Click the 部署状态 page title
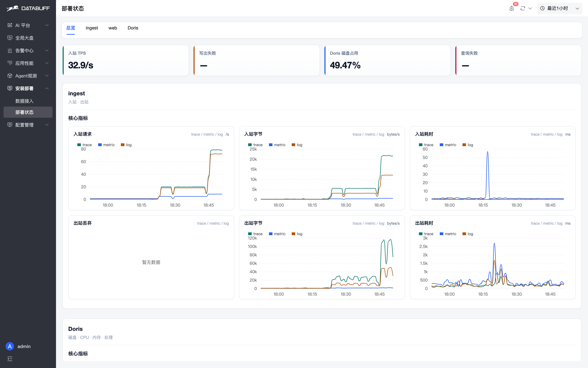The image size is (588, 368). 73,9
